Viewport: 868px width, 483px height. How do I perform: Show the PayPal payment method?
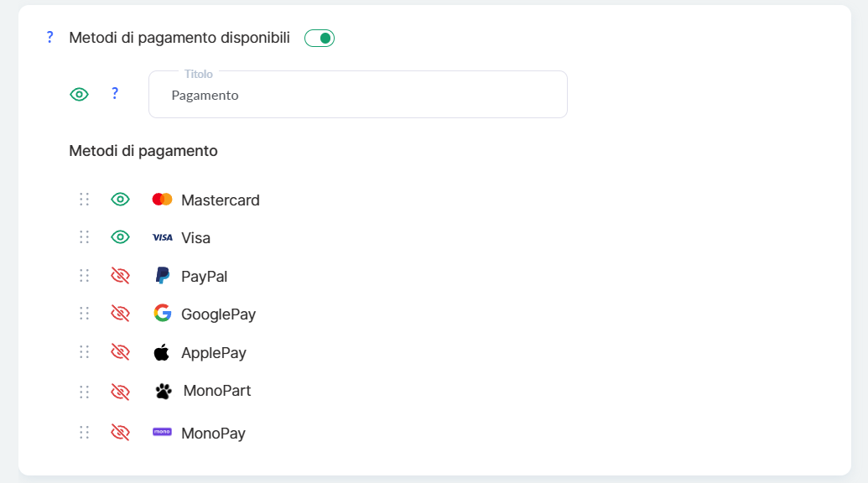[121, 276]
